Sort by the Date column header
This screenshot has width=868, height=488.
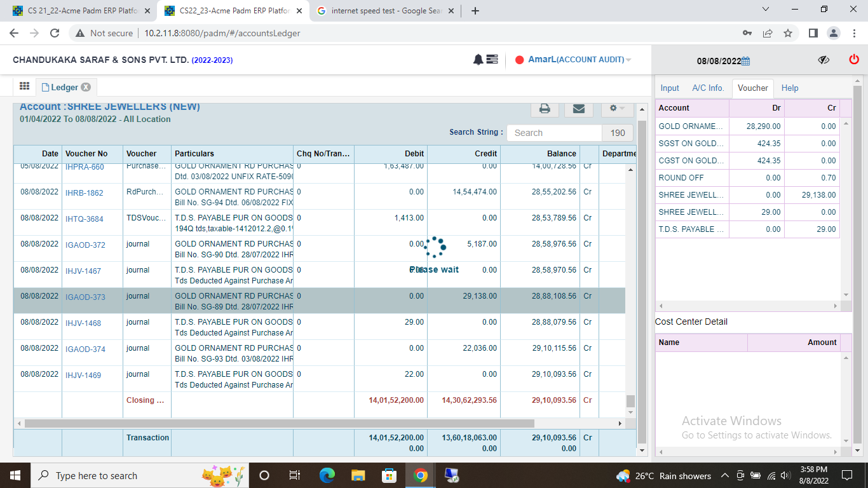click(38, 154)
